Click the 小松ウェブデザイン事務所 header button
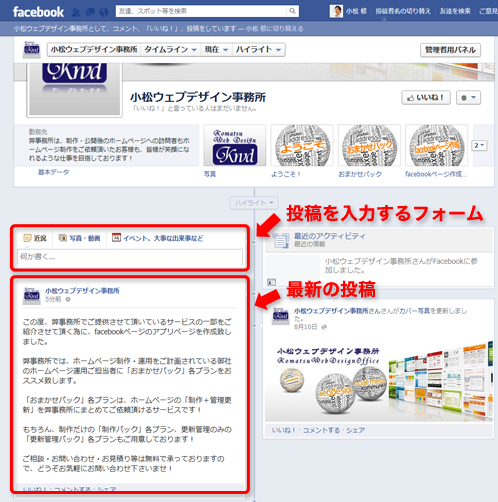 coord(94,50)
